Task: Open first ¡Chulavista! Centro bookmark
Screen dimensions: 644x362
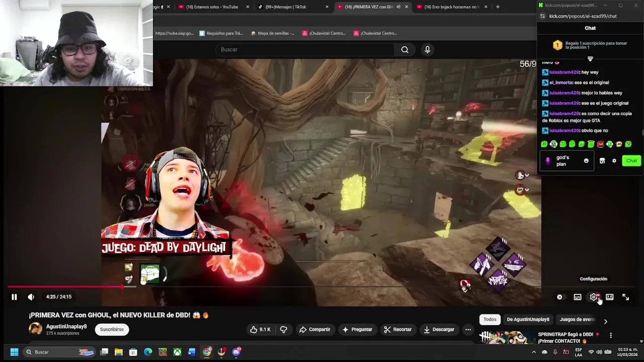Action: click(x=324, y=33)
